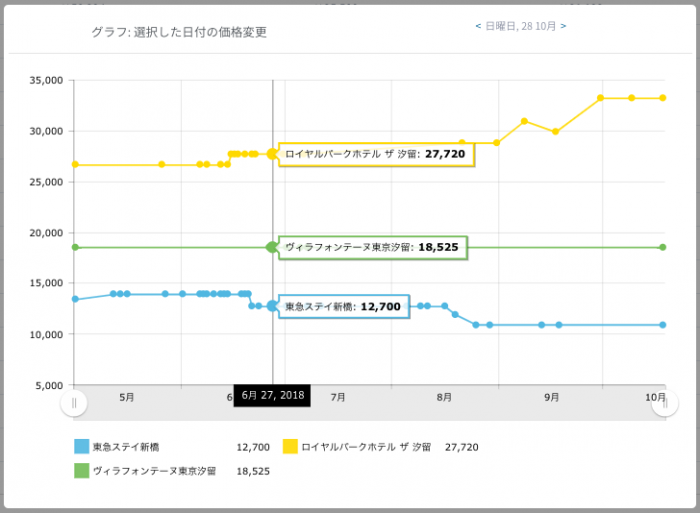Click legend label ヴィラフォンテーヌ東京汐留
This screenshot has height=513, width=700.
[154, 471]
